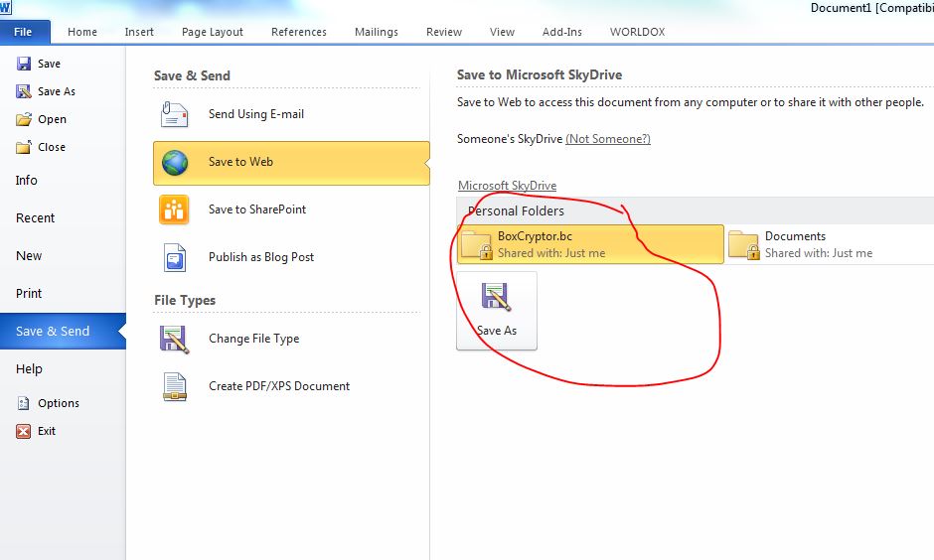Click the Options icon in sidebar
The width and height of the screenshot is (934, 560).
tap(23, 403)
